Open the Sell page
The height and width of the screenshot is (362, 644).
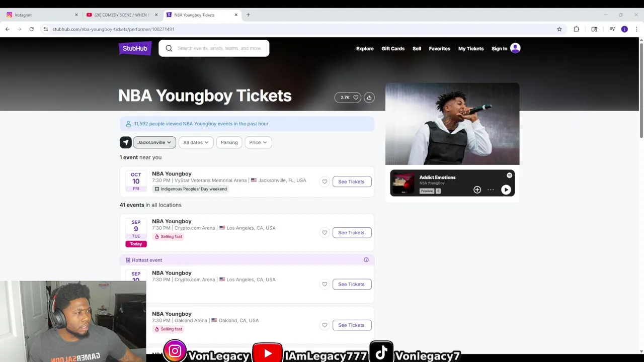[417, 49]
